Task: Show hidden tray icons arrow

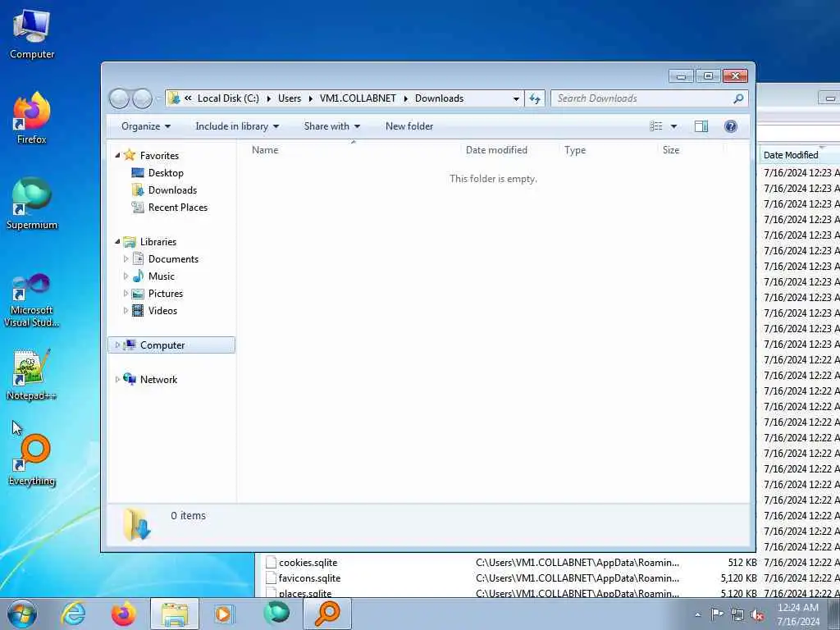Action: coord(697,615)
